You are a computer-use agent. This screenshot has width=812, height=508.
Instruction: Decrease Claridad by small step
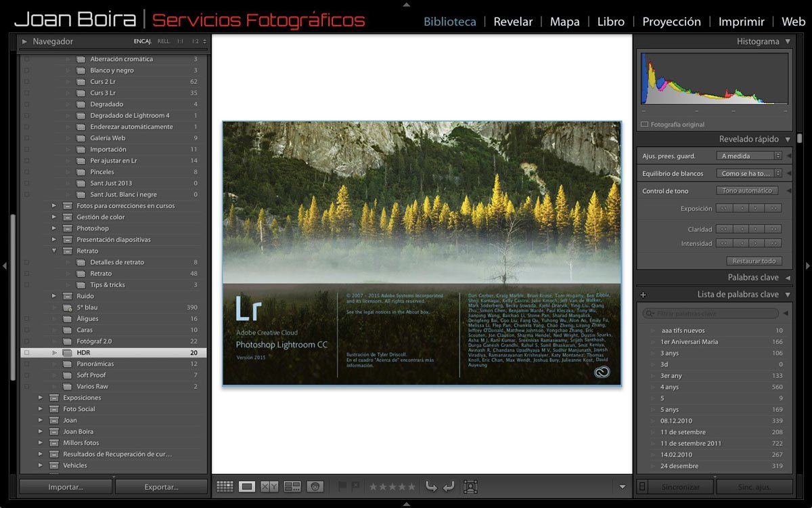741,229
